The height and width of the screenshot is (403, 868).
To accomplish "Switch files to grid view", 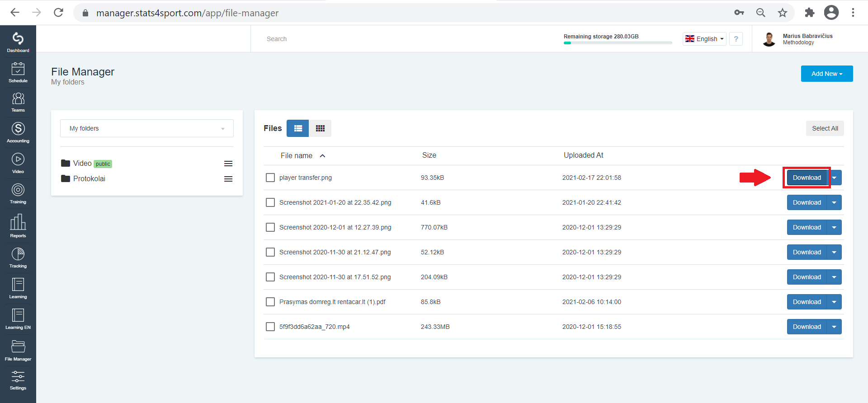I will 320,128.
